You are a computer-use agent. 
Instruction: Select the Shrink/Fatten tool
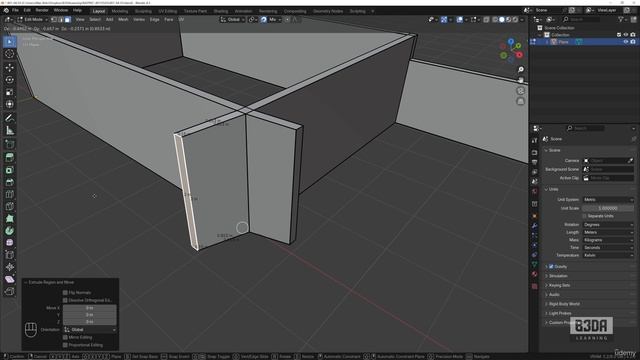(9, 267)
